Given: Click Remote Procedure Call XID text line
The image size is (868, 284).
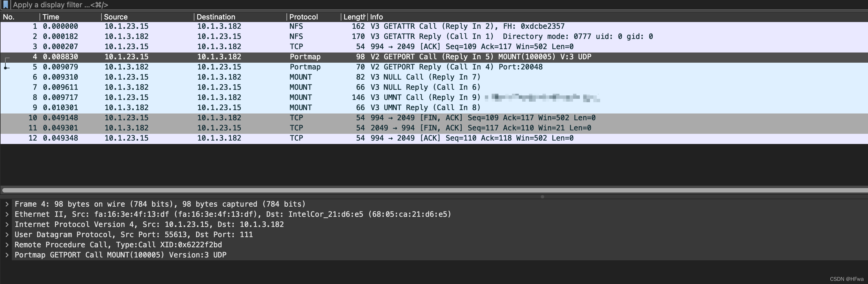Looking at the screenshot, I should (118, 245).
